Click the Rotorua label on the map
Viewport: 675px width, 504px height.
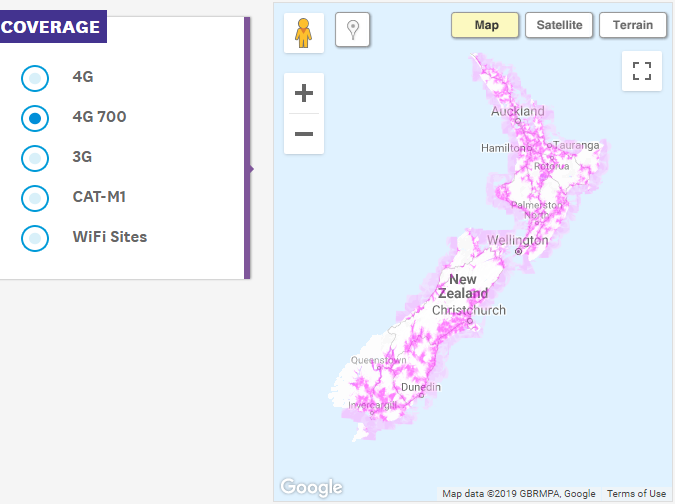(551, 166)
